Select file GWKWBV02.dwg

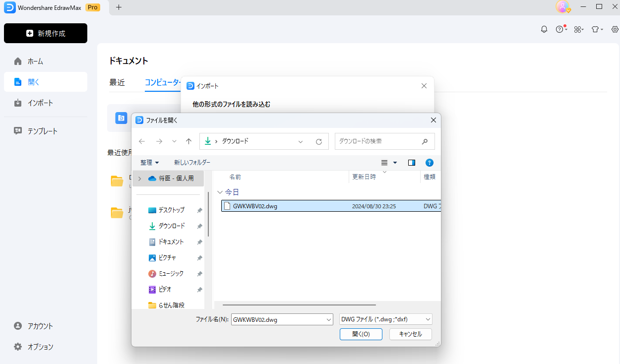tap(331, 206)
